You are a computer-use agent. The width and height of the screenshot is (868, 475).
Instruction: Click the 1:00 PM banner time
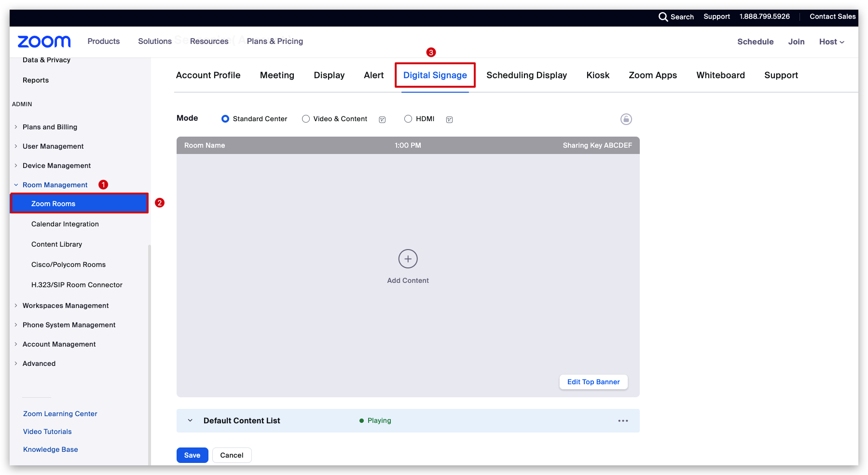408,145
